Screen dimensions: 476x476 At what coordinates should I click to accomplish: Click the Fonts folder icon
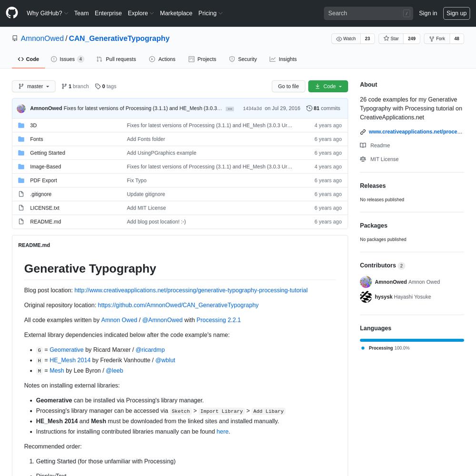coord(21,139)
